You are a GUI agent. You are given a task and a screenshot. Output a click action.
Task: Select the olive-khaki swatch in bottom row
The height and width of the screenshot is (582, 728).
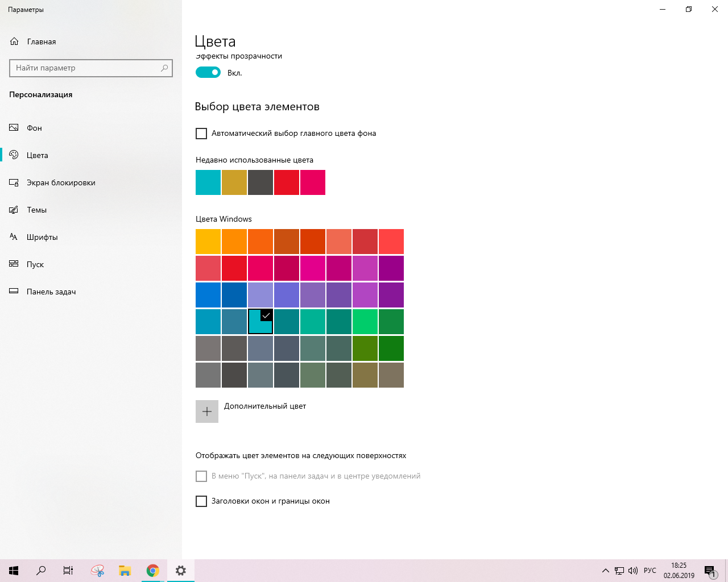pos(365,375)
